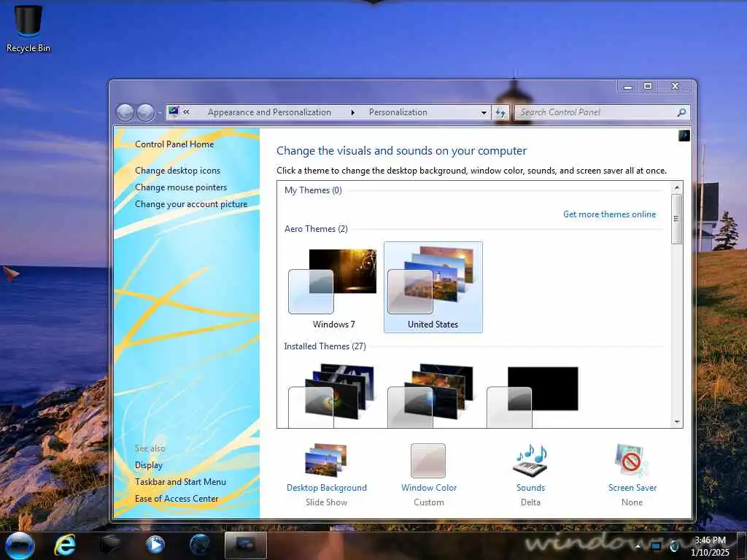
Task: Launch Internet Explorer from taskbar
Action: click(x=65, y=545)
